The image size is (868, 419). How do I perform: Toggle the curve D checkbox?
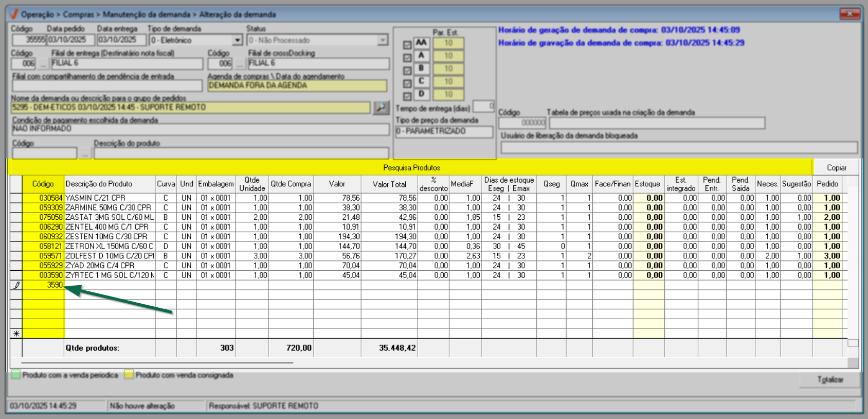point(407,96)
